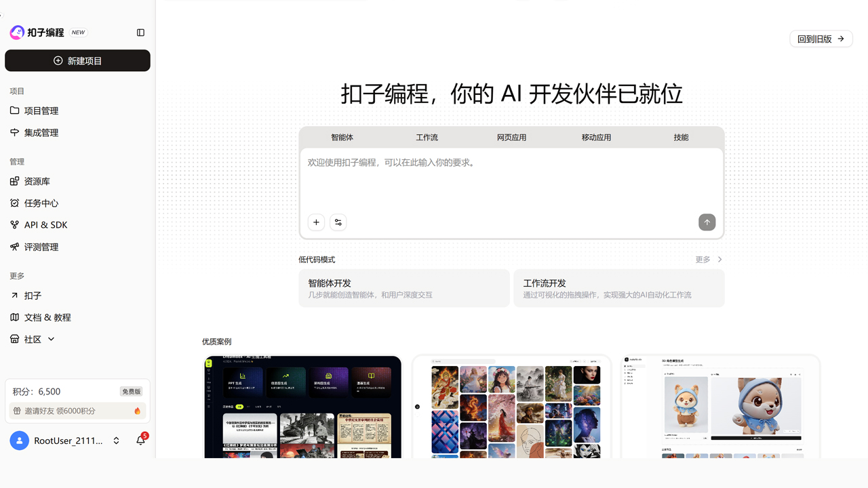This screenshot has width=868, height=488.
Task: Open 集成管理 in the sidebar
Action: click(77, 132)
